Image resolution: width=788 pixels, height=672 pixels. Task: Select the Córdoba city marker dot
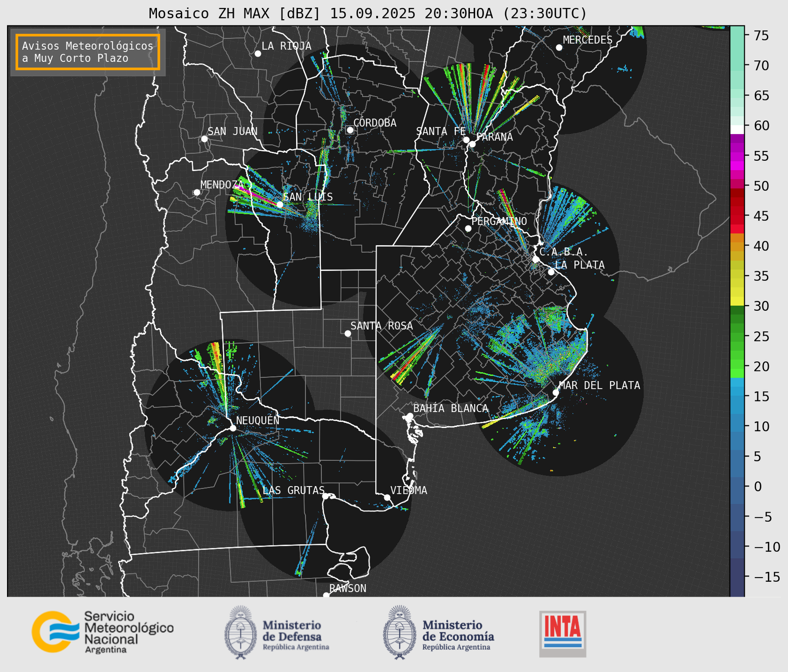[350, 130]
